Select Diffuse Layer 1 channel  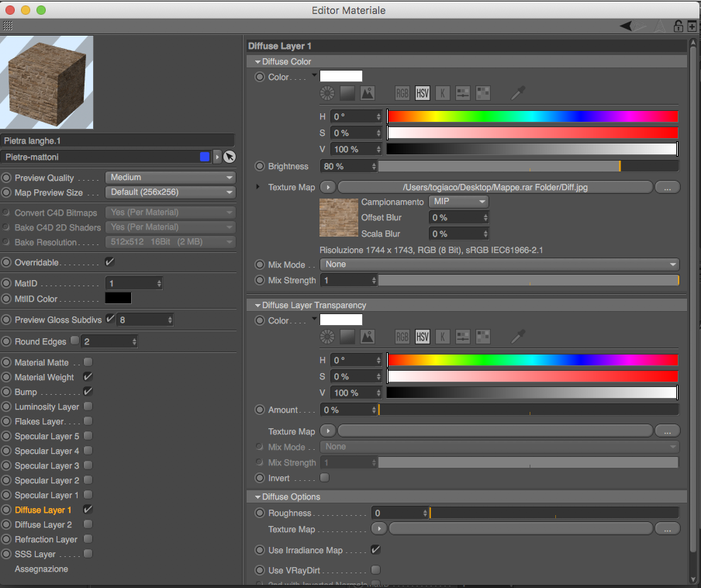coord(43,510)
